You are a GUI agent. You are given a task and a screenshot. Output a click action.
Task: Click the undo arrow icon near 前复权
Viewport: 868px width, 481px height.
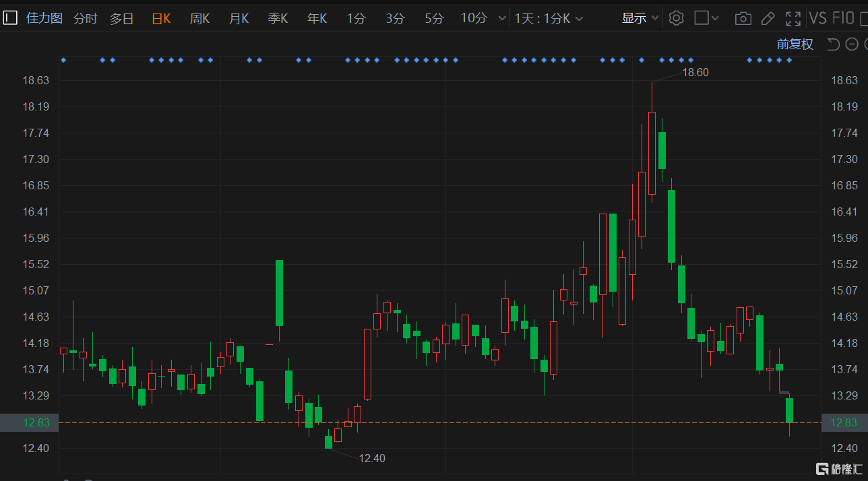click(x=833, y=44)
